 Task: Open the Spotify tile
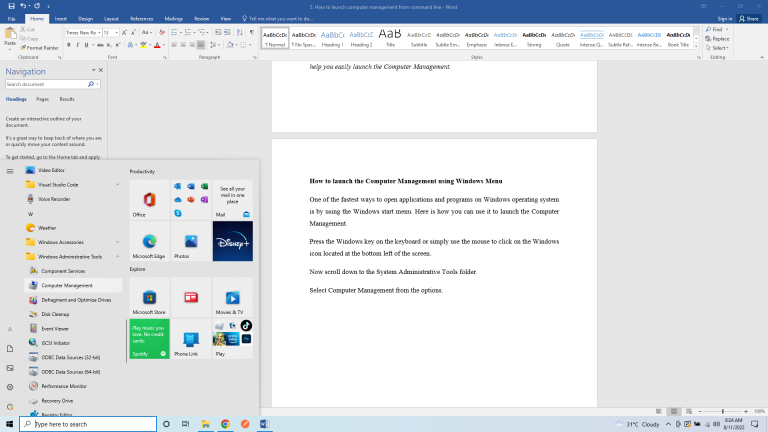(x=149, y=339)
